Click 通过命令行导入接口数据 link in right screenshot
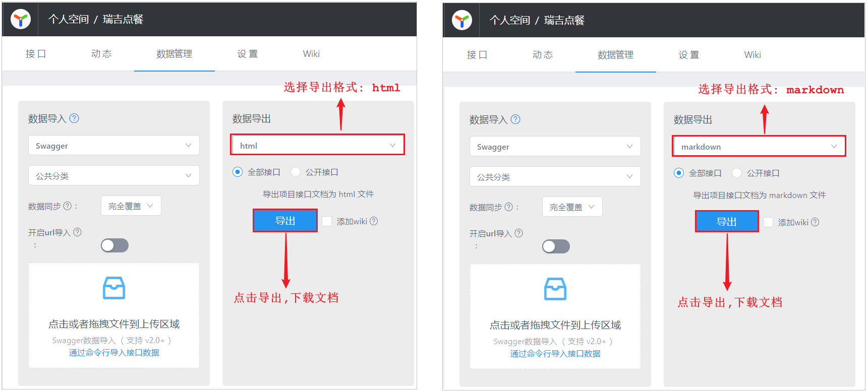Screen dimensions: 868x392 coord(555,354)
